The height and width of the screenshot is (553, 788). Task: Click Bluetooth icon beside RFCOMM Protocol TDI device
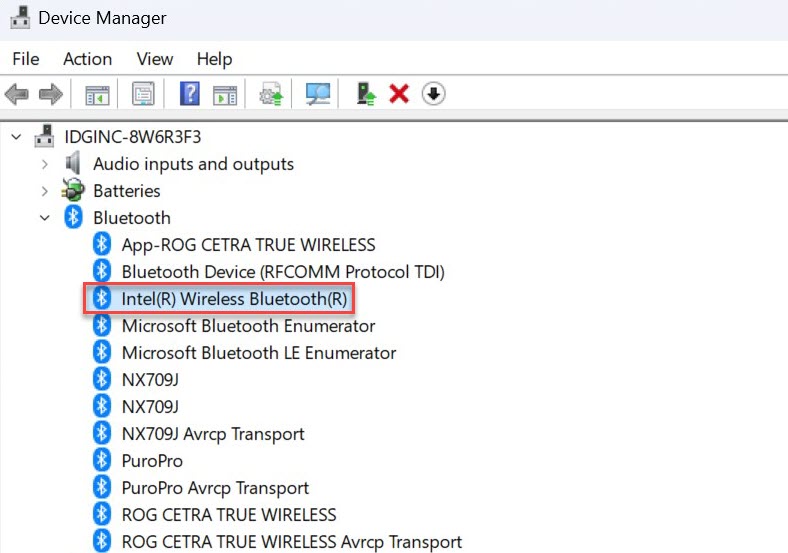(x=102, y=271)
